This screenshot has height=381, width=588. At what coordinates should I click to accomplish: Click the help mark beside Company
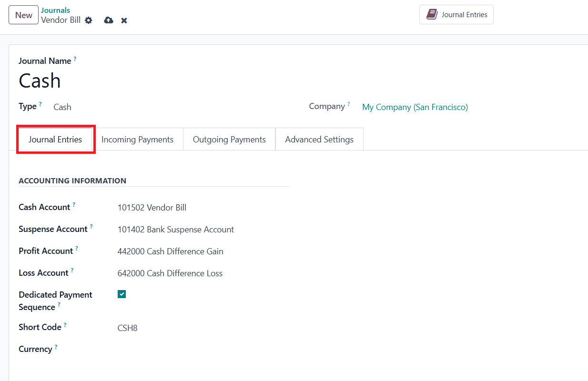click(348, 104)
